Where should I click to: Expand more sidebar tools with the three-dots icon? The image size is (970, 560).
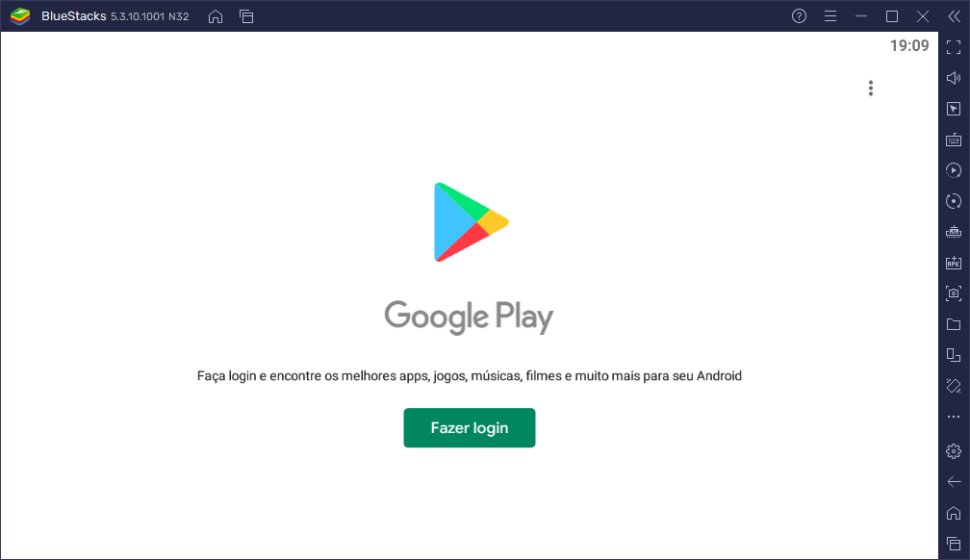(x=954, y=417)
